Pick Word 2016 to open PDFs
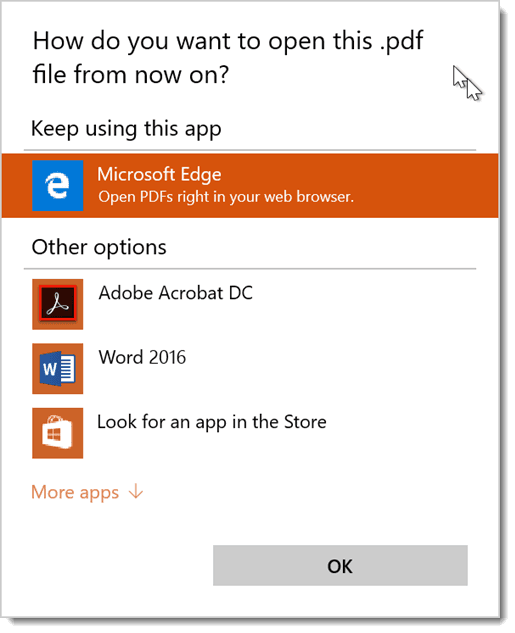This screenshot has width=515, height=633. (250, 369)
